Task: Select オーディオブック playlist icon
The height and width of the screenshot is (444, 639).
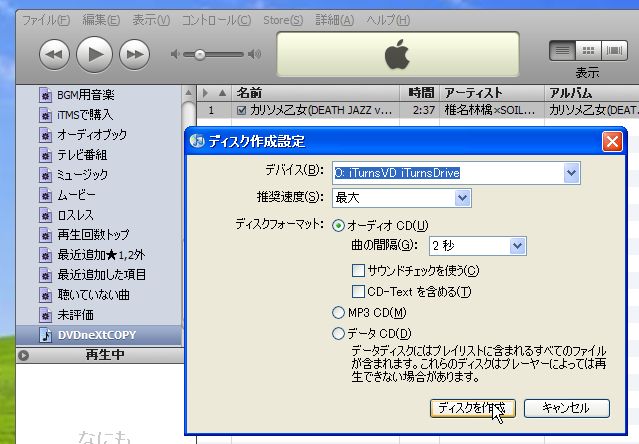Action: click(x=45, y=135)
